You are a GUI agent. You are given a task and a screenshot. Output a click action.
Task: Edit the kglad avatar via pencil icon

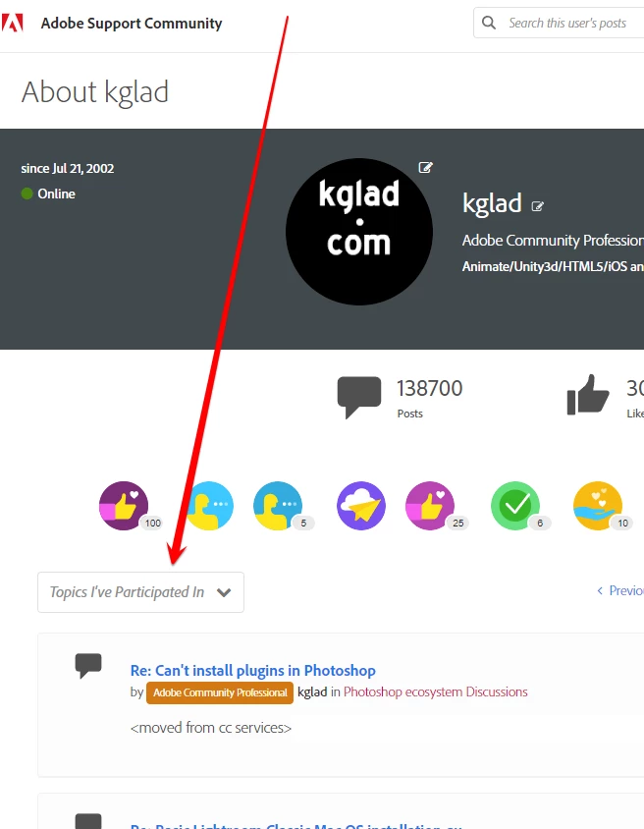click(x=425, y=168)
